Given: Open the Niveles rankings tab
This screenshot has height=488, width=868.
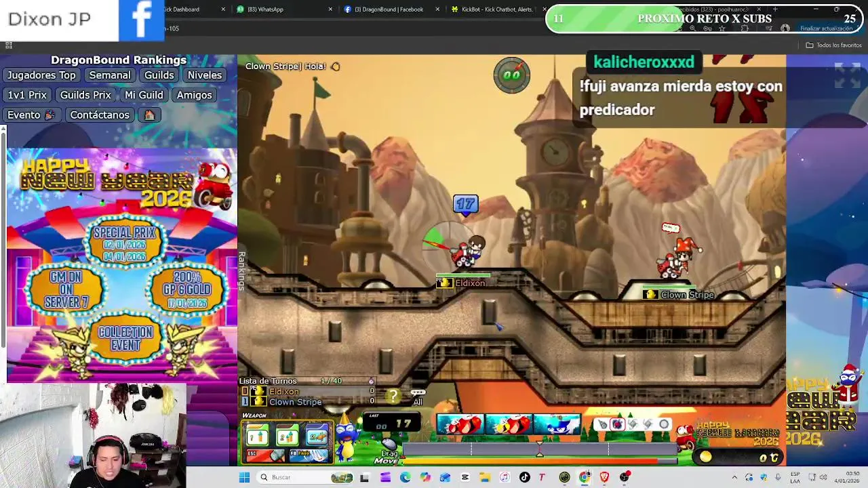Looking at the screenshot, I should click(x=205, y=75).
